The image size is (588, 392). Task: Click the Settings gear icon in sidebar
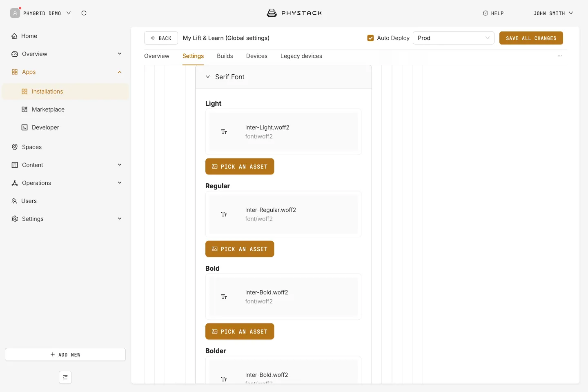15,219
